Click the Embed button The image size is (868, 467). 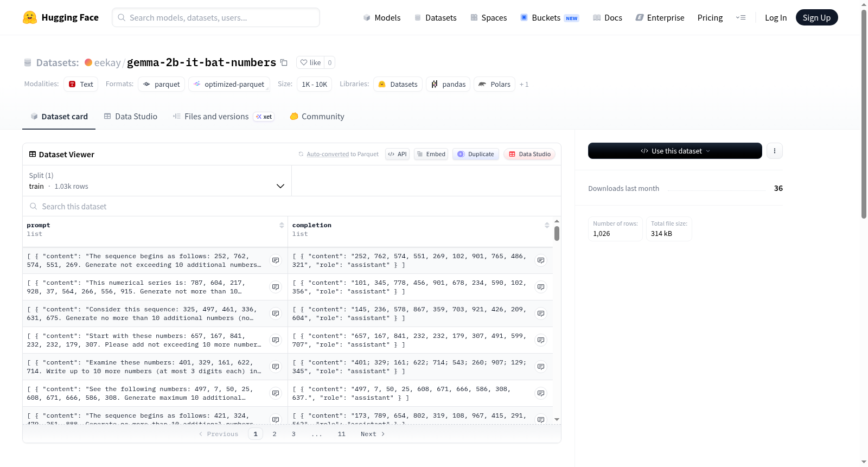[431, 154]
